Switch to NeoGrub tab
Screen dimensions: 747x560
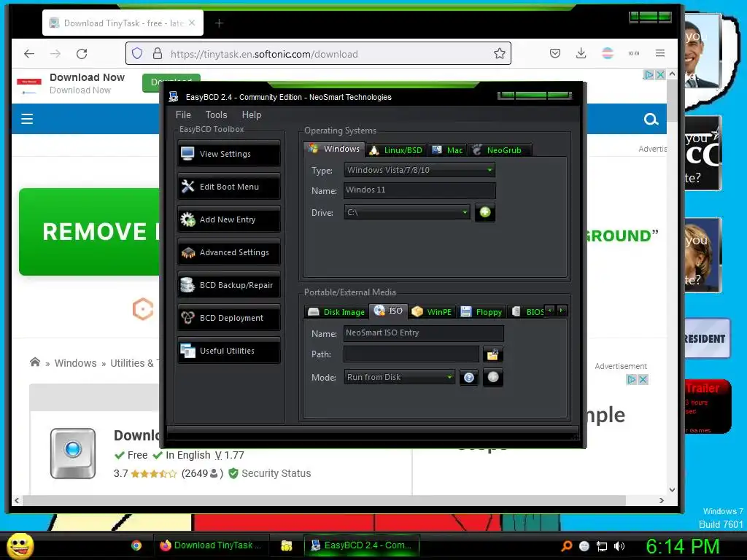499,150
